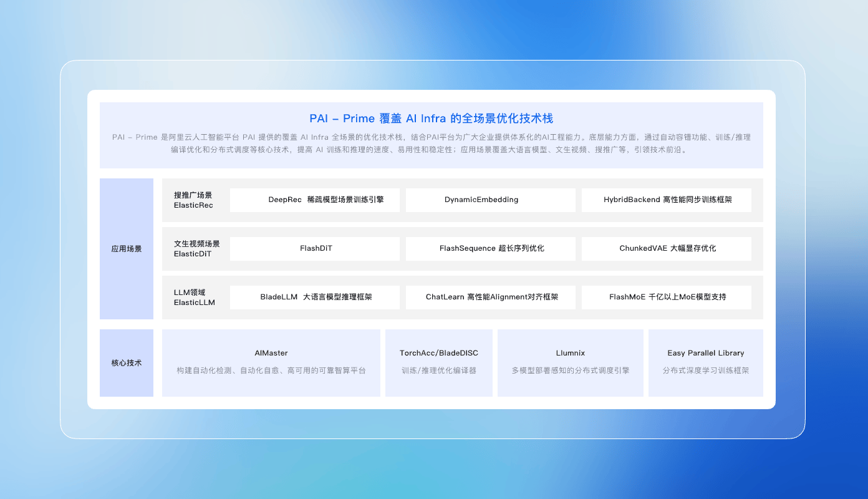Click the text "分布式深度学习训练框架"
Image resolution: width=868 pixels, height=499 pixels.
[x=706, y=371]
